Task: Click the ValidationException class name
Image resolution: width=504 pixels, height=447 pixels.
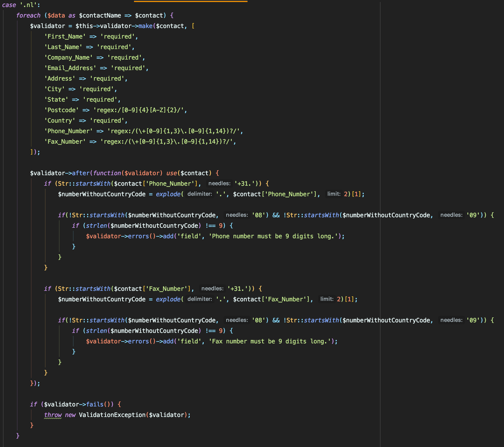Action: pos(112,415)
